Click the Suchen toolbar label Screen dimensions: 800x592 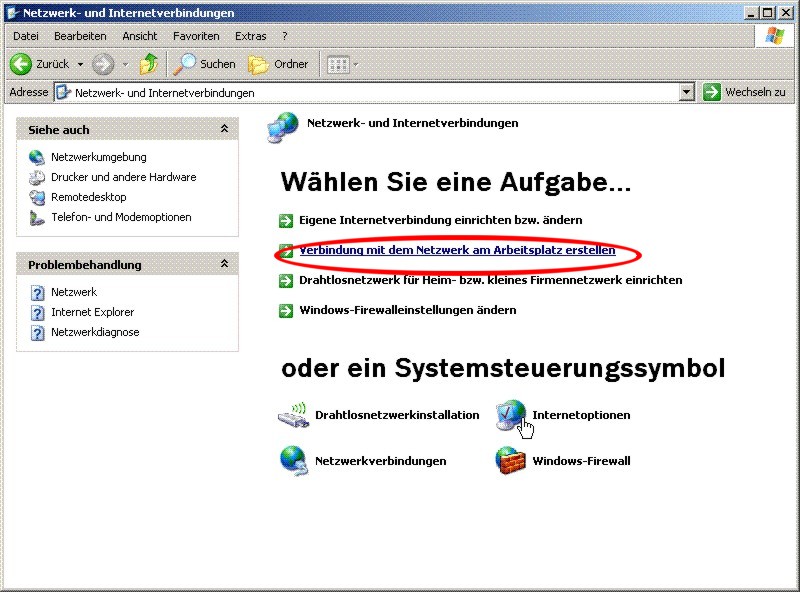click(218, 64)
